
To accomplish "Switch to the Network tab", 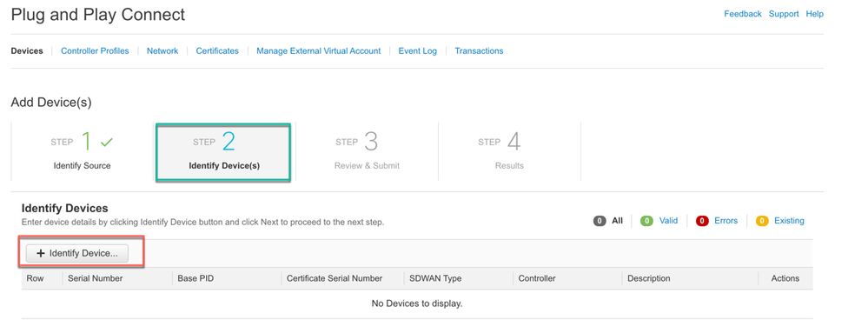I will (x=162, y=51).
